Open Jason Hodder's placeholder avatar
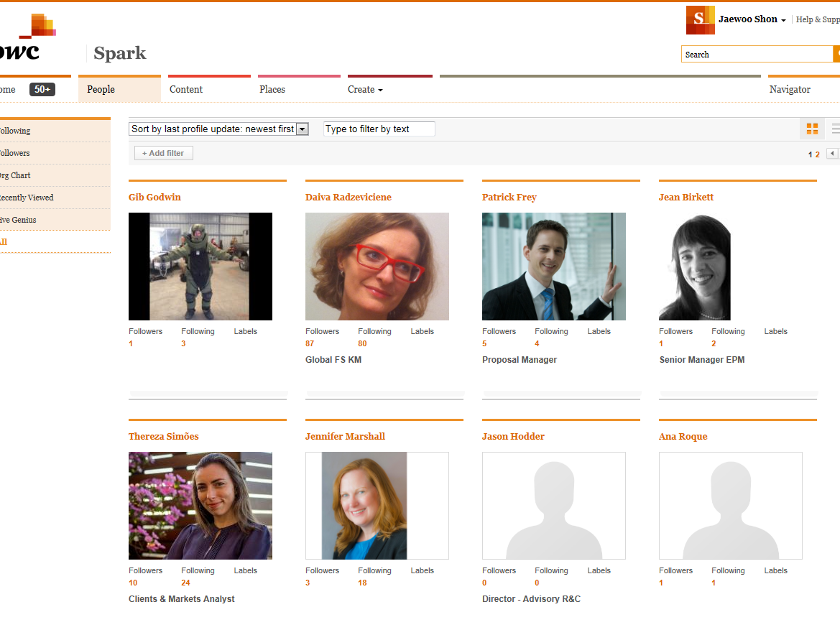840x630 pixels. 554,506
